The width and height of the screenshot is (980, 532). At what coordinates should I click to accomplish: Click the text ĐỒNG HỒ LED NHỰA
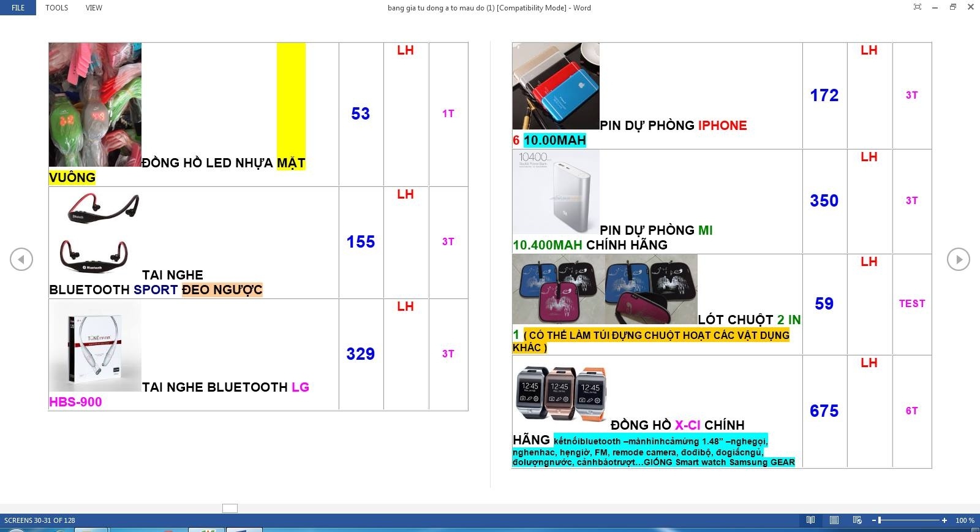208,163
